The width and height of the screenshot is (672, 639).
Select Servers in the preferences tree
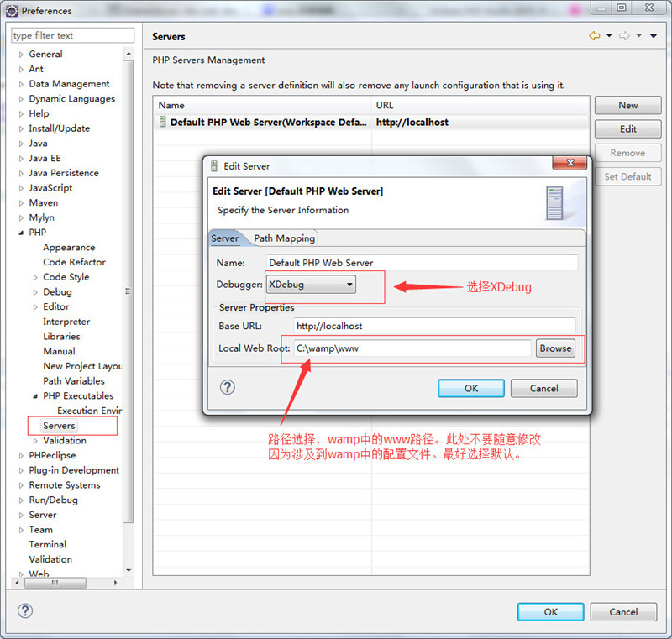tap(59, 426)
